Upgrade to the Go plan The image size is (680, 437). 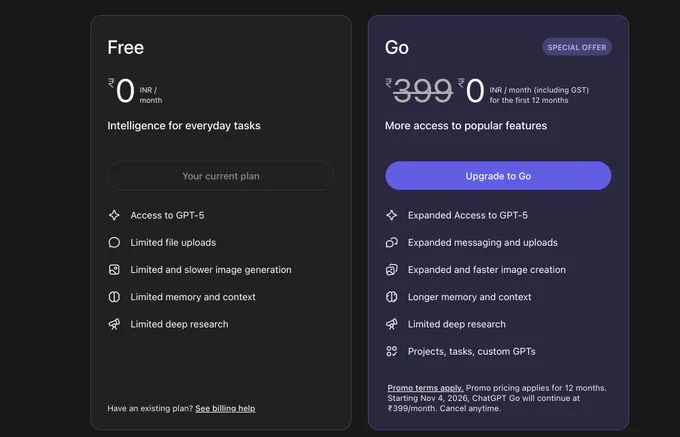coord(498,176)
